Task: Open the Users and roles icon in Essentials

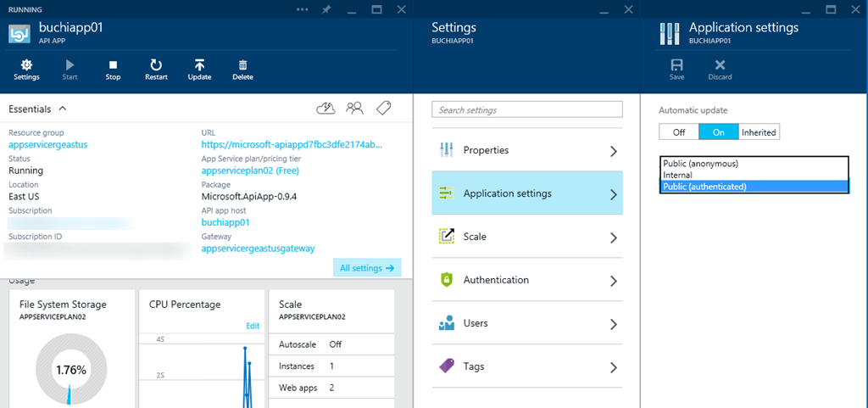Action: [x=355, y=108]
